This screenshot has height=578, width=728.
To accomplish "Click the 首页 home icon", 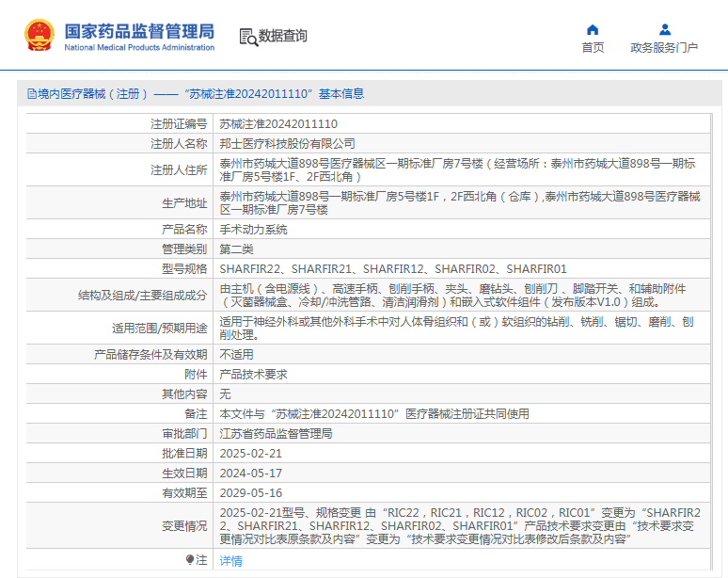I will [x=593, y=30].
